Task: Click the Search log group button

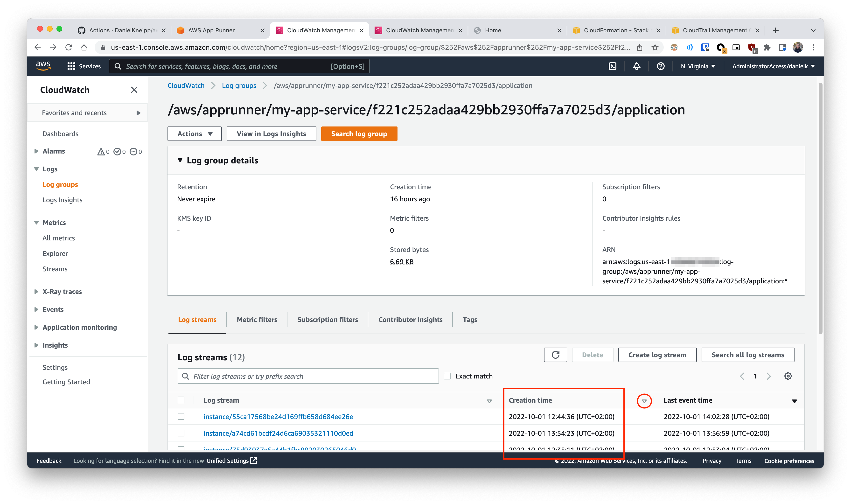Action: 359,134
